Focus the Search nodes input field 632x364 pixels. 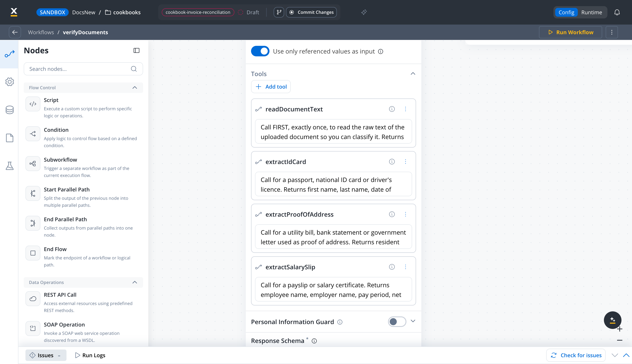click(83, 69)
